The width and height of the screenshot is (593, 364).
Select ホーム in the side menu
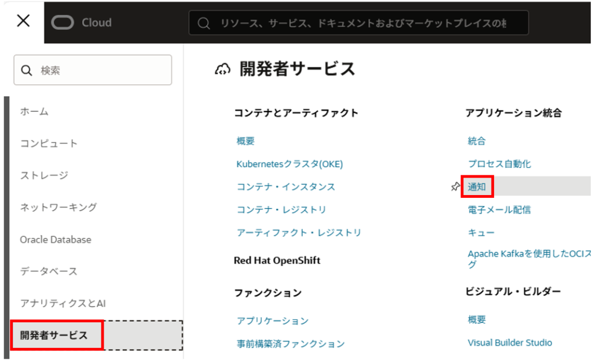point(34,111)
